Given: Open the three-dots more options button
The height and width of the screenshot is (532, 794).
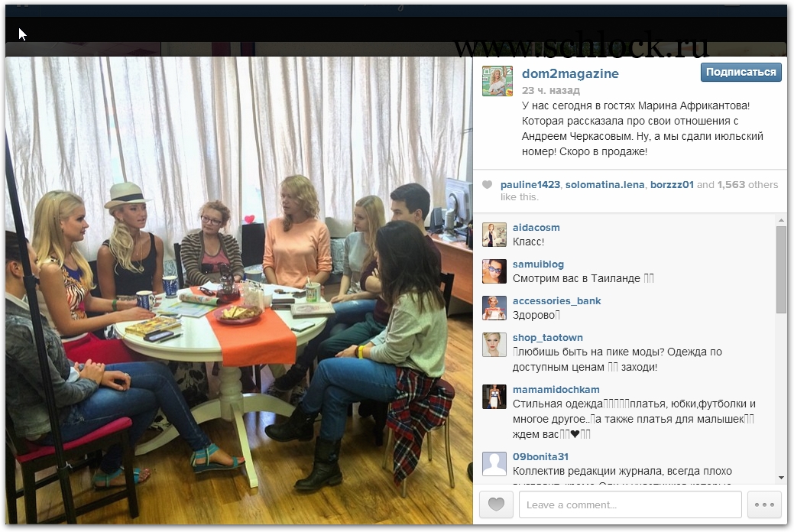Looking at the screenshot, I should [x=764, y=504].
